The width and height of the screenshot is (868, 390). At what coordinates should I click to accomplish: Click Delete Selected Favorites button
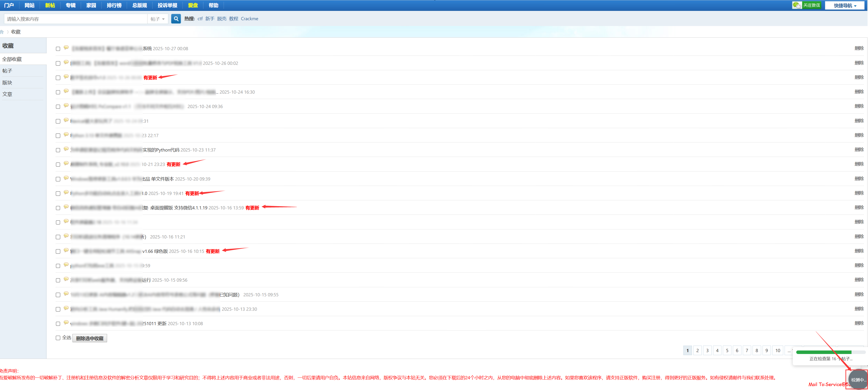coord(90,338)
